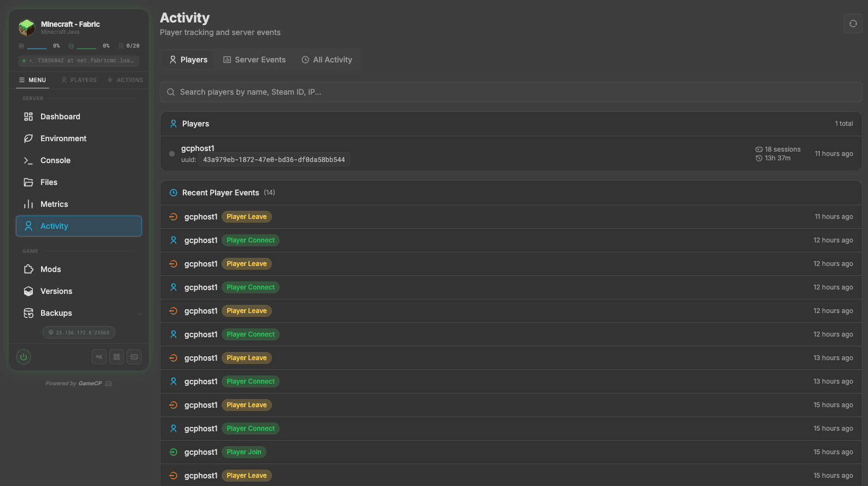Open the Environment page

click(79, 138)
